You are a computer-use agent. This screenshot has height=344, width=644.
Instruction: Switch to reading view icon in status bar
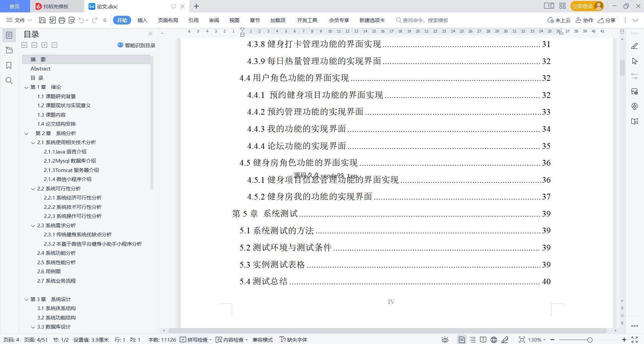pos(483,340)
